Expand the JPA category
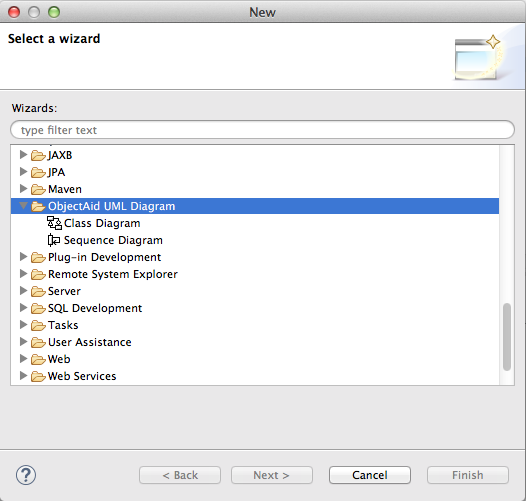526x501 pixels. (x=23, y=172)
